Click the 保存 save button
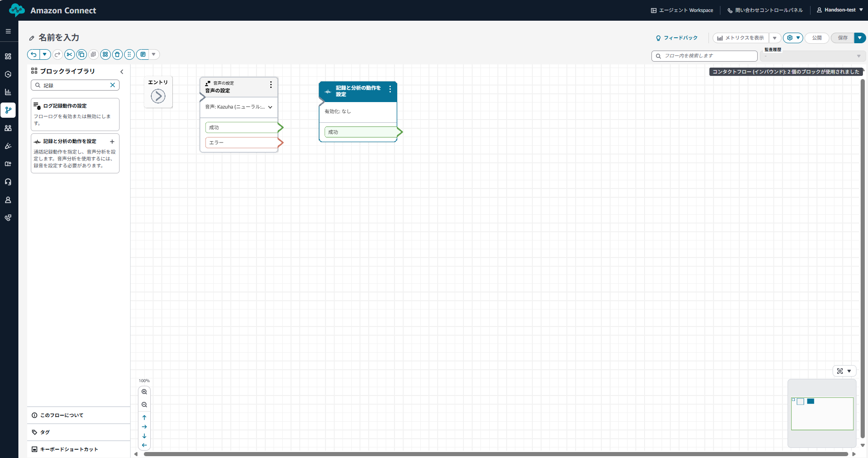The image size is (868, 458). point(842,38)
